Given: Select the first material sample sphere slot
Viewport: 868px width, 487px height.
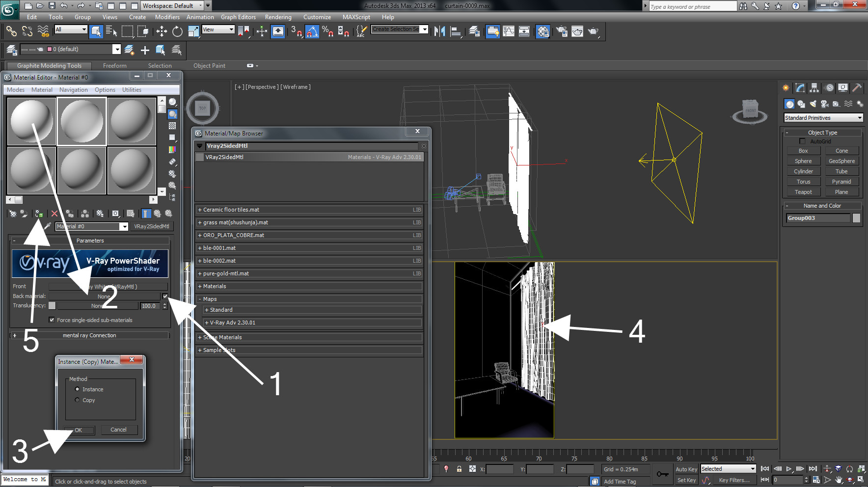Looking at the screenshot, I should [31, 121].
